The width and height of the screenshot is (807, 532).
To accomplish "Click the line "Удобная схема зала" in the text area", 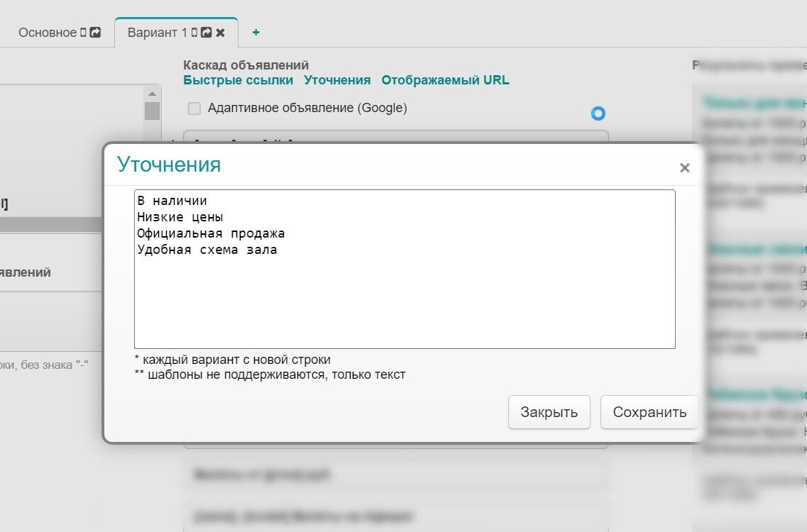I will pos(207,250).
